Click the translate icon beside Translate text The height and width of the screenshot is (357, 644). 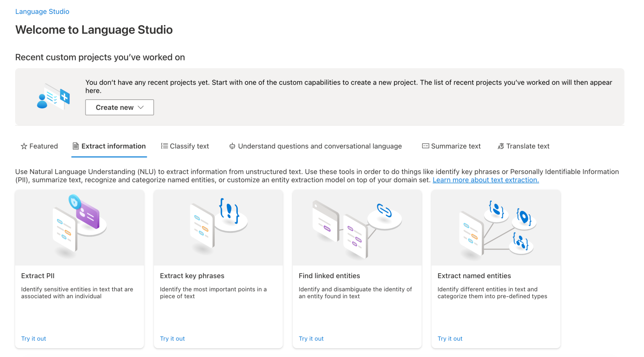(x=501, y=146)
